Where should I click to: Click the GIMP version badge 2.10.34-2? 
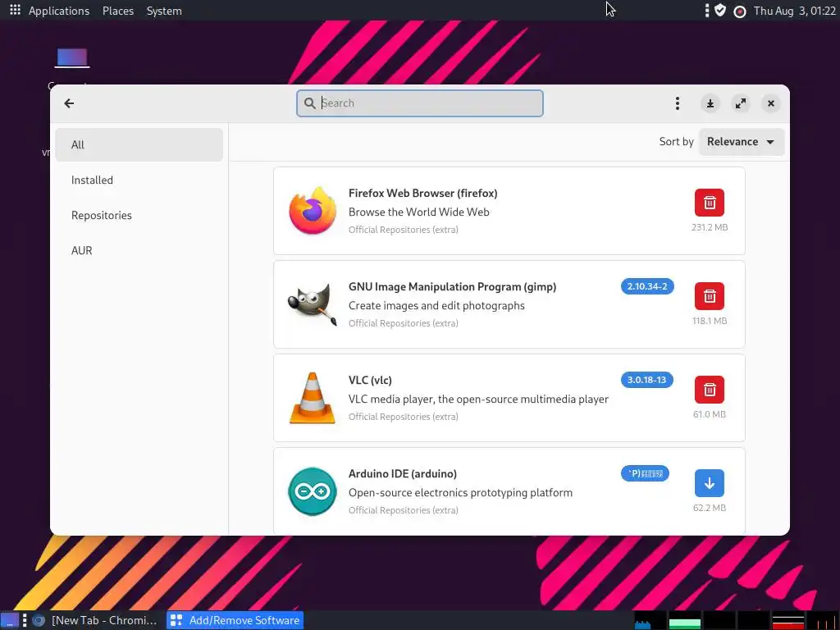(647, 286)
